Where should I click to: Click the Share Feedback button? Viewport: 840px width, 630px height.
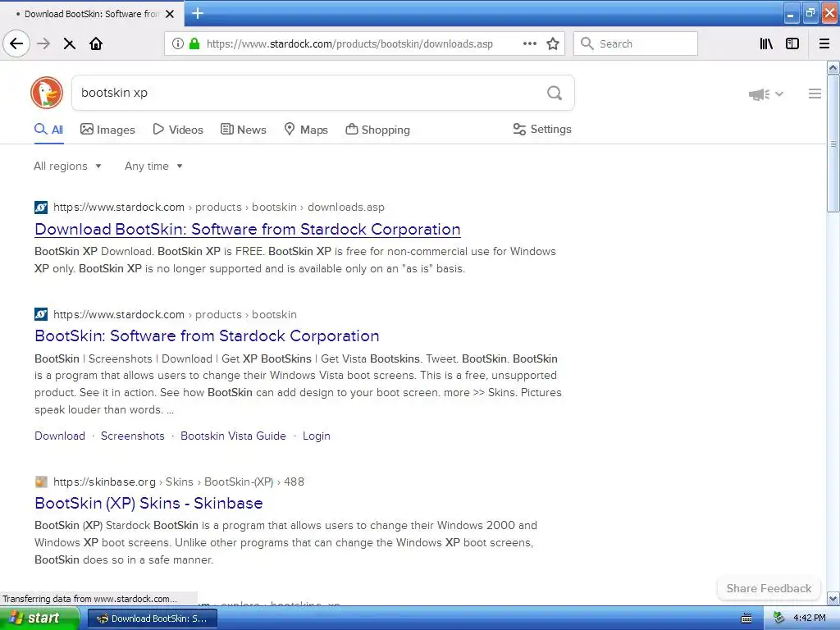(769, 588)
